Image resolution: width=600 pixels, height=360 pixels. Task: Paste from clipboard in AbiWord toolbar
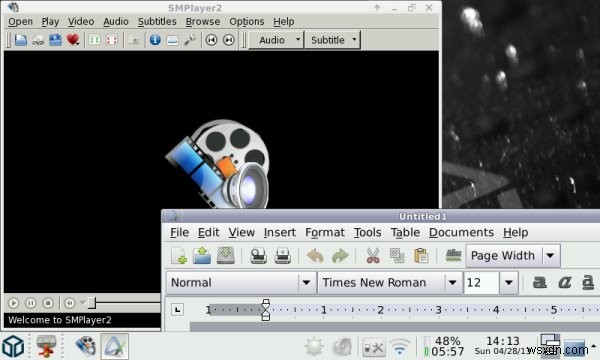(421, 256)
